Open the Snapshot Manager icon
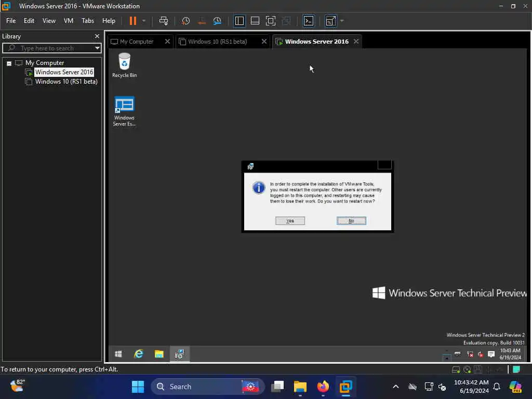This screenshot has height=399, width=532. pyautogui.click(x=217, y=21)
